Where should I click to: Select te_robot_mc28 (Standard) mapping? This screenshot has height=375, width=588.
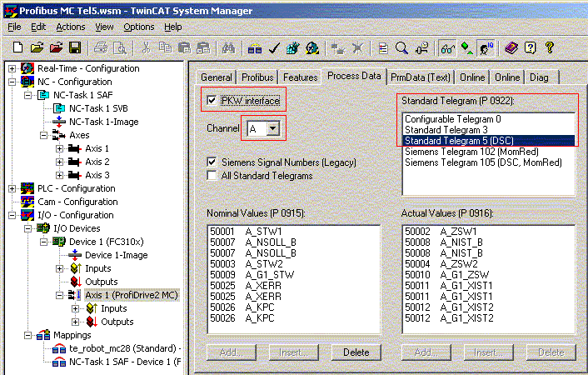point(123,348)
